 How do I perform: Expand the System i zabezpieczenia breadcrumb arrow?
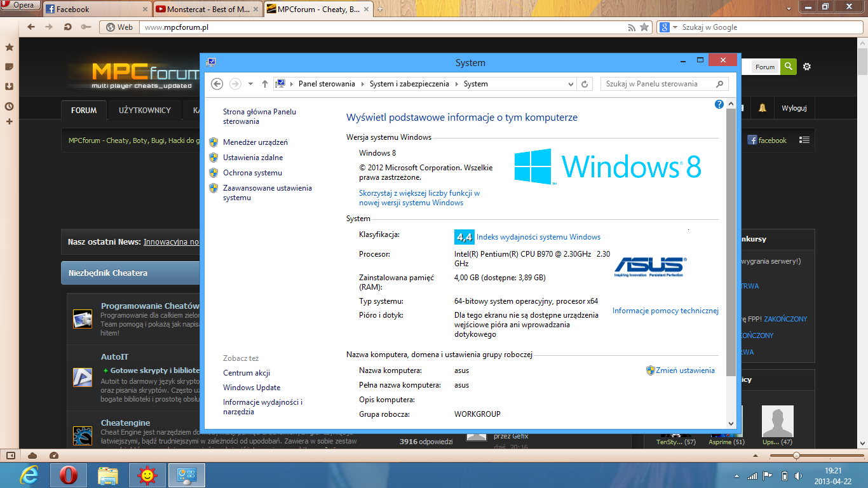(x=457, y=84)
